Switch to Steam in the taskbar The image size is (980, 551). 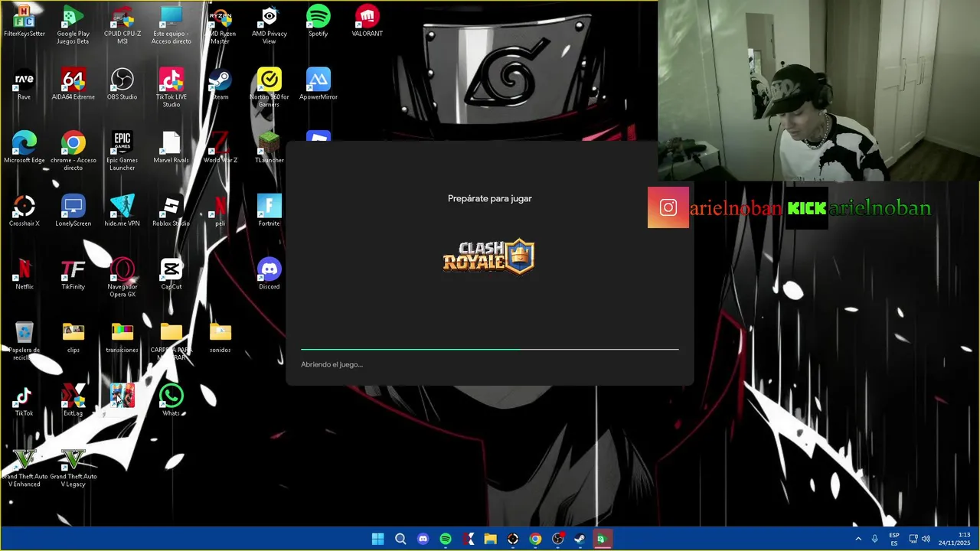(x=580, y=539)
